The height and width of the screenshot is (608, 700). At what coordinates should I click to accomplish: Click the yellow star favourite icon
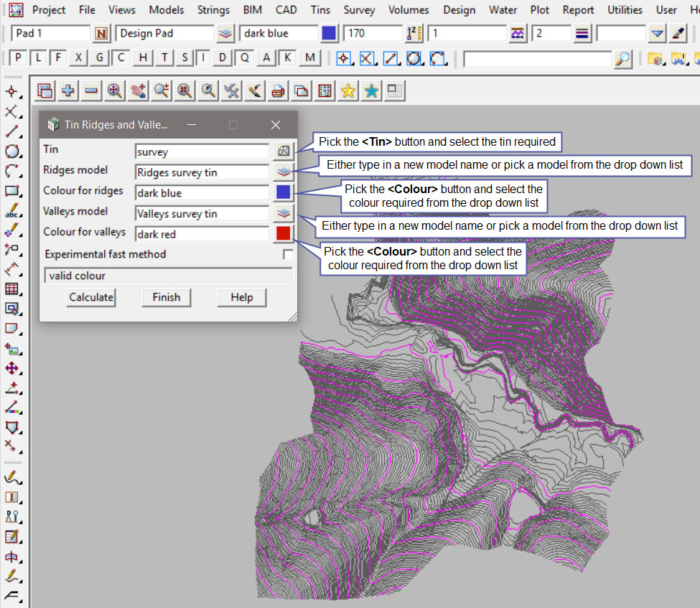click(348, 90)
